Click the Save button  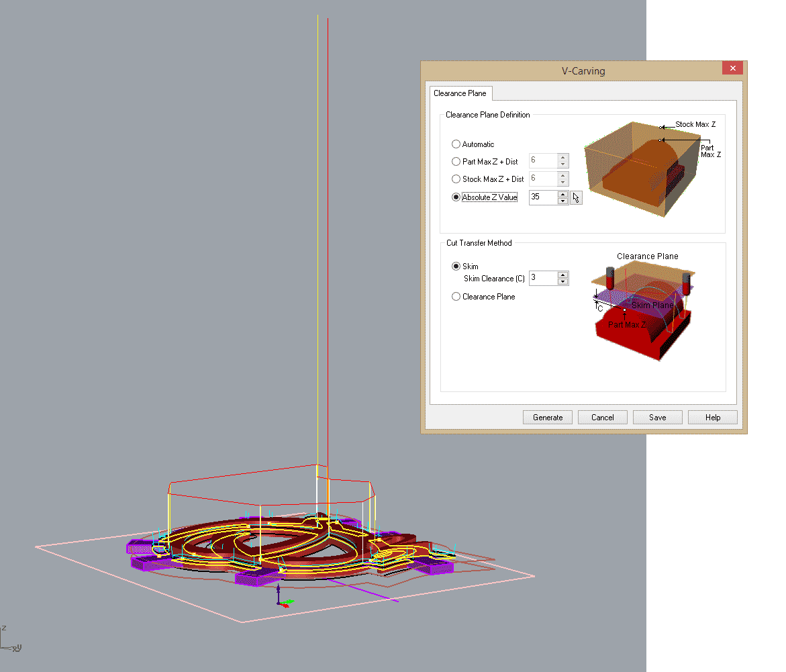[x=657, y=418]
